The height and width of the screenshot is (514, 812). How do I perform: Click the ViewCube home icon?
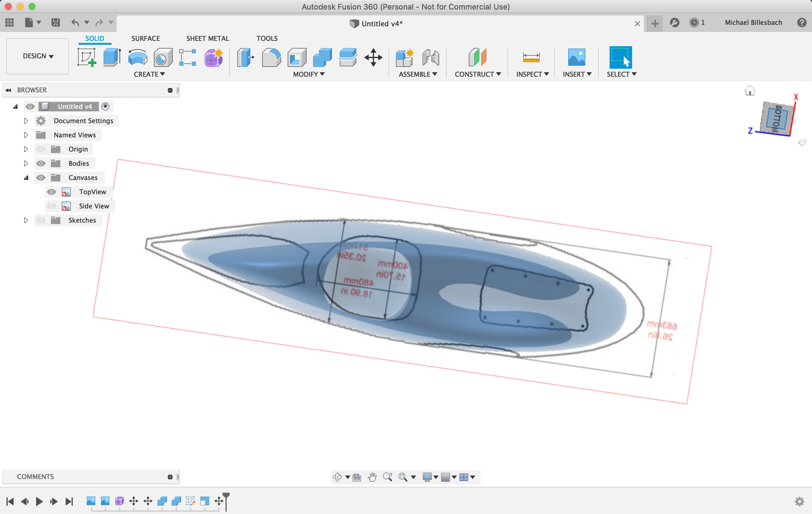coord(749,91)
